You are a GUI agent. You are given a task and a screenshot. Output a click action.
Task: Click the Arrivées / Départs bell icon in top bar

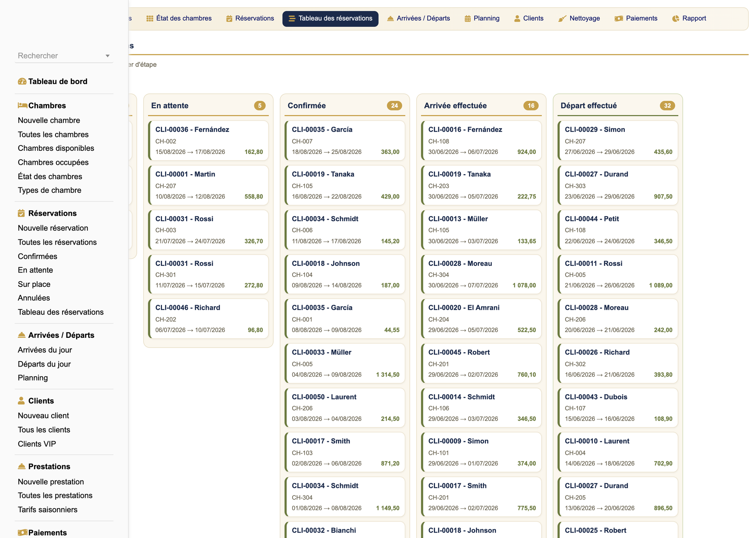pyautogui.click(x=390, y=18)
